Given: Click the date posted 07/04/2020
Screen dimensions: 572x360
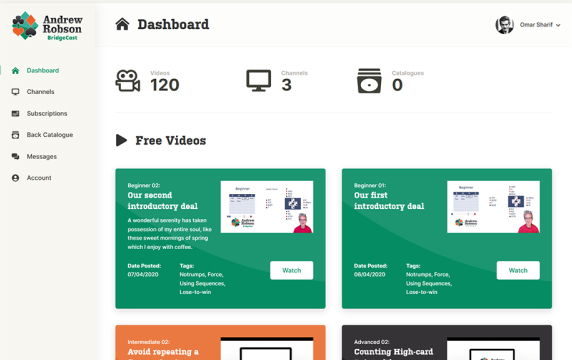Looking at the screenshot, I should point(143,274).
